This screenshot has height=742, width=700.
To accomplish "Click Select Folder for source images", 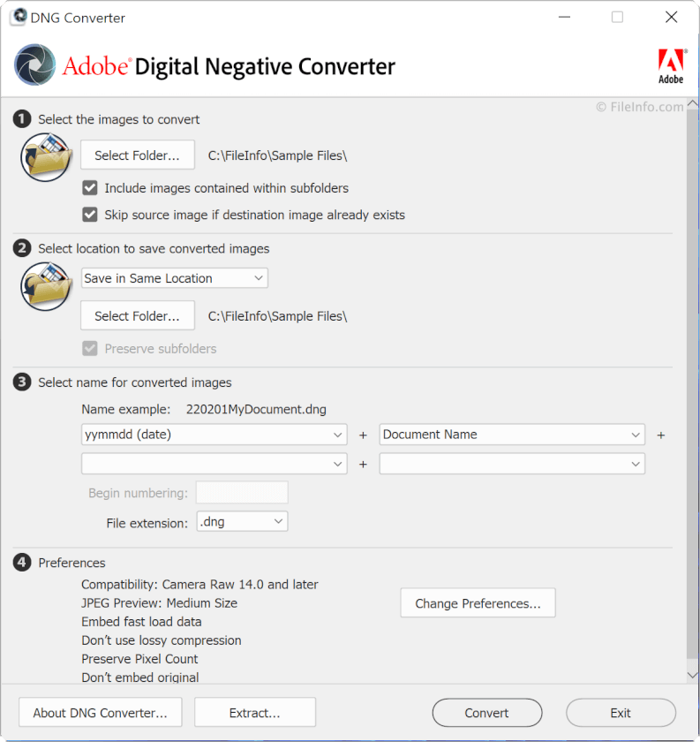I will click(x=137, y=155).
